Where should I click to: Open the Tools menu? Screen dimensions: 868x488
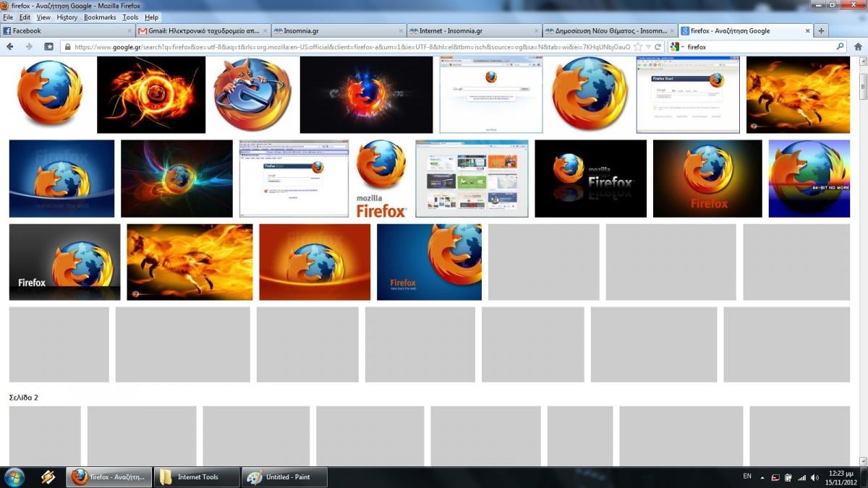130,17
